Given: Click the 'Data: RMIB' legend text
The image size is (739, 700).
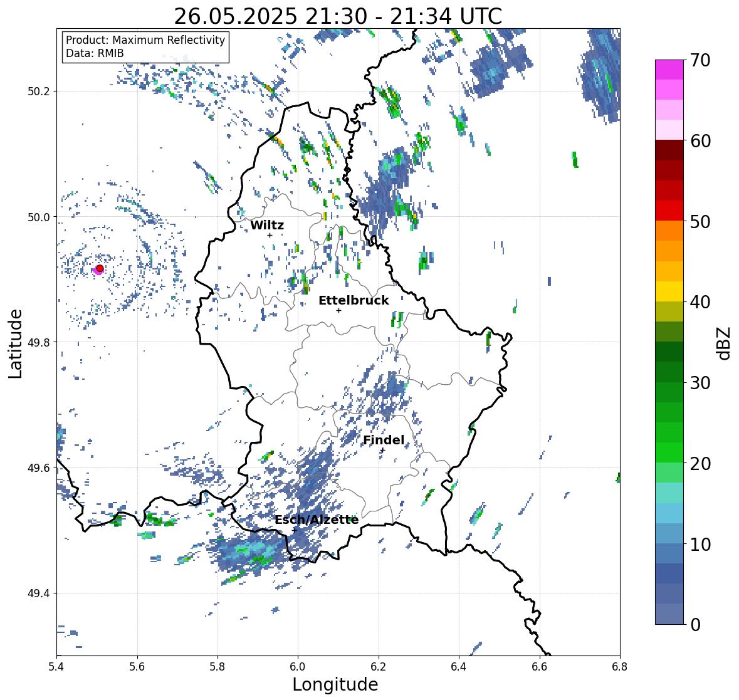Looking at the screenshot, I should pyautogui.click(x=95, y=53).
